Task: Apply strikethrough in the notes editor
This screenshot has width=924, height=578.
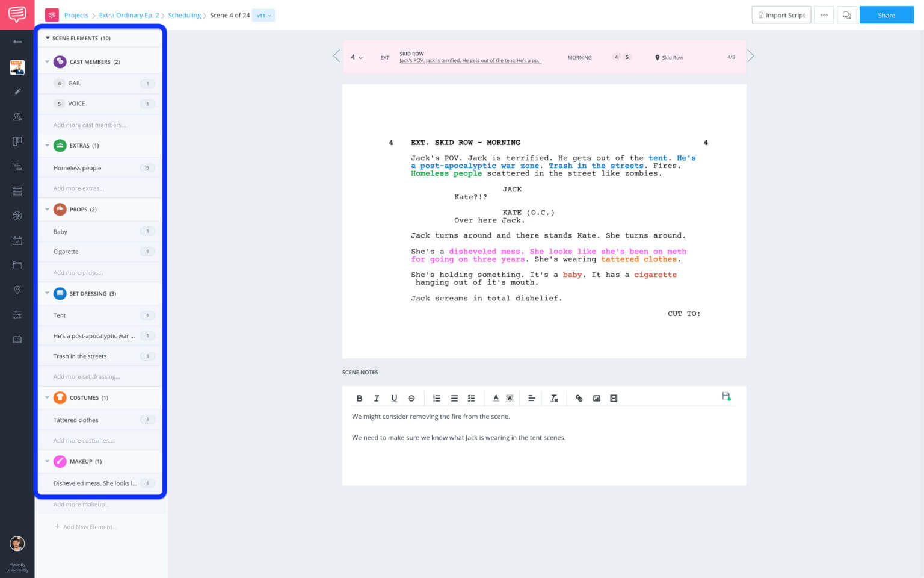Action: coord(411,398)
